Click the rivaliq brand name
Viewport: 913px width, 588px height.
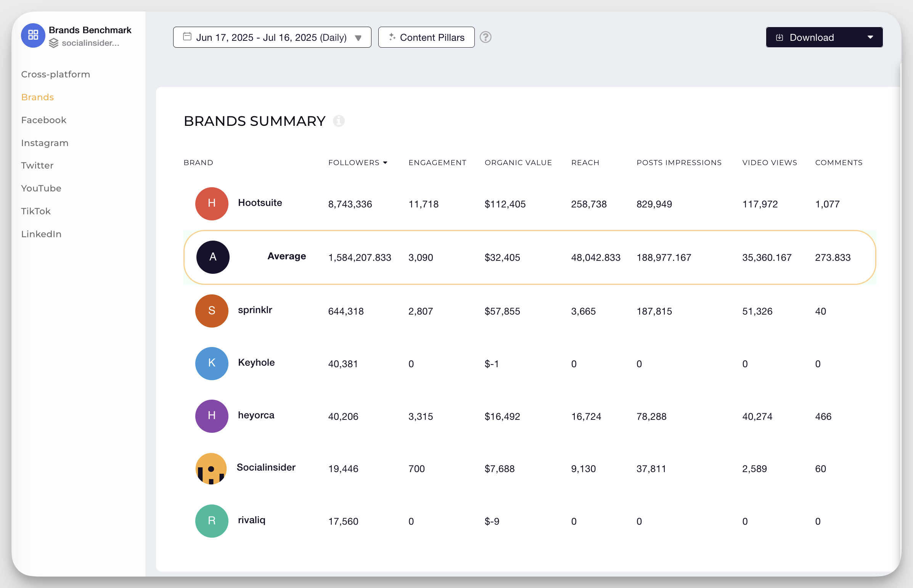click(251, 520)
